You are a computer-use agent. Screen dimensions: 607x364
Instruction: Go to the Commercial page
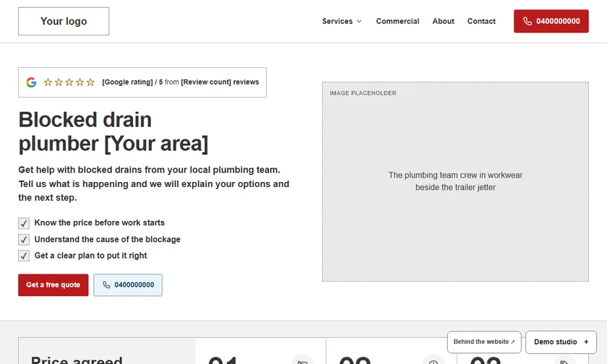click(x=397, y=21)
